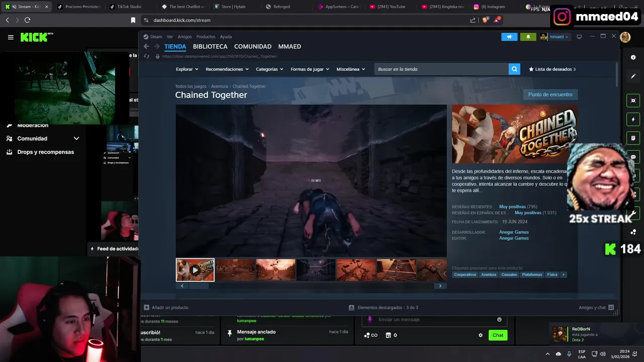Screen dimensions: 644x362
Task: Open the Amigos menu
Action: coord(185,37)
